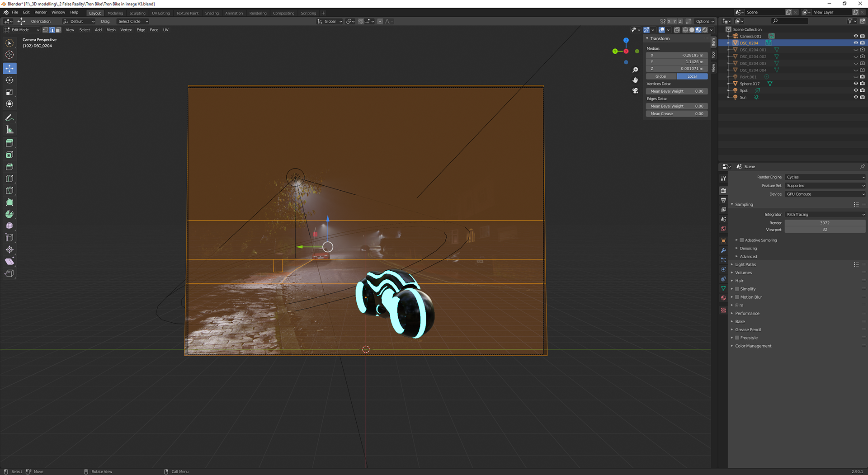
Task: Select the Cursor tool in left toolbar
Action: [9, 55]
